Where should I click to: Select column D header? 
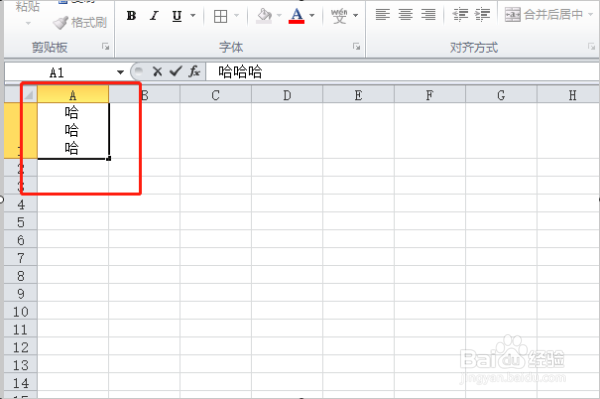(287, 94)
